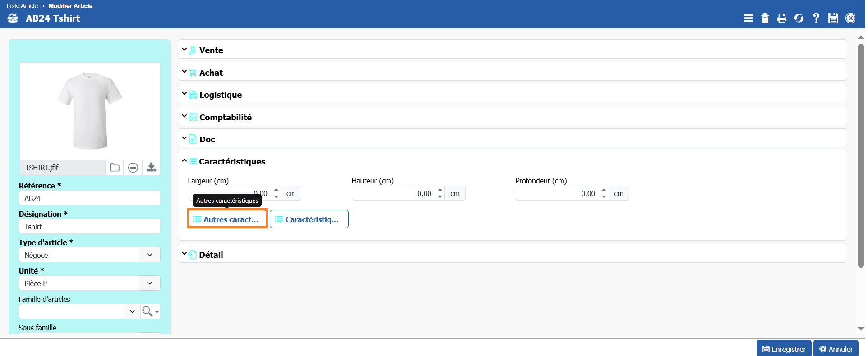Open search icon next to Famille d'articles
The height and width of the screenshot is (356, 868).
tap(148, 311)
